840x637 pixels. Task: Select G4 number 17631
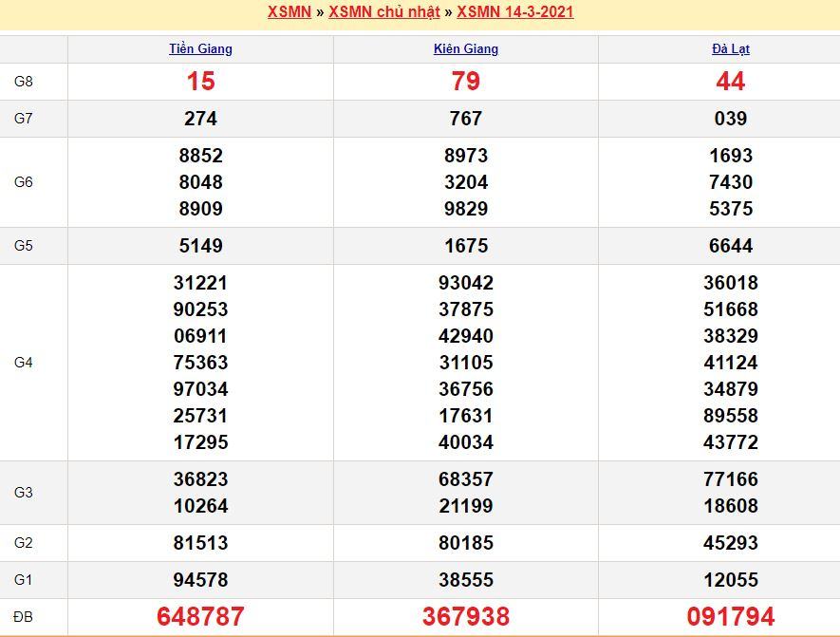(x=466, y=416)
